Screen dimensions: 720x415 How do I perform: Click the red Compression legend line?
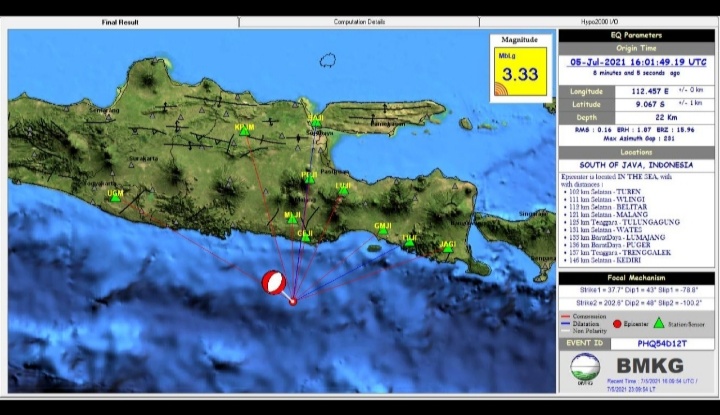(565, 317)
